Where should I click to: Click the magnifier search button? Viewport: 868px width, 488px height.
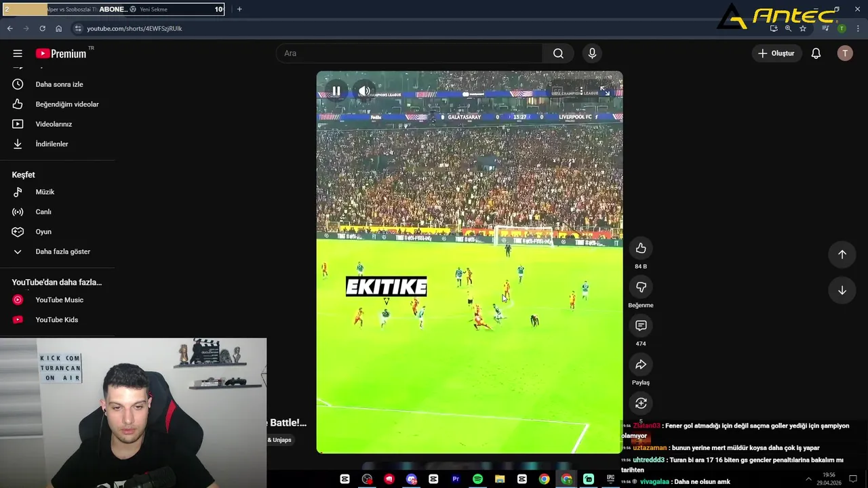tap(558, 54)
